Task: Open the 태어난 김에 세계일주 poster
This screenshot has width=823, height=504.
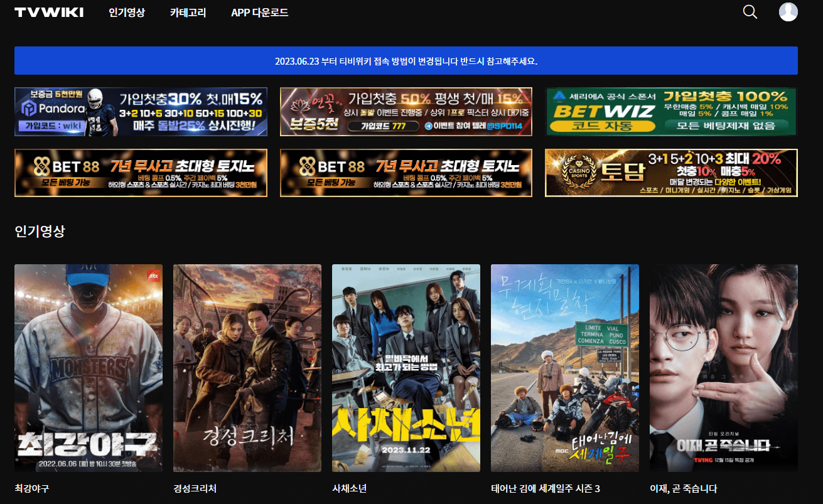Action: [x=565, y=368]
